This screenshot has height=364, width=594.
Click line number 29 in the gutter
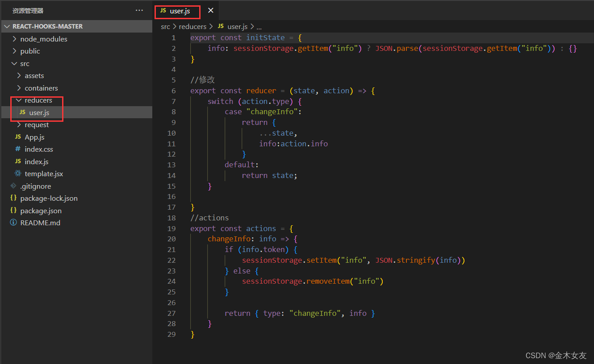click(172, 334)
